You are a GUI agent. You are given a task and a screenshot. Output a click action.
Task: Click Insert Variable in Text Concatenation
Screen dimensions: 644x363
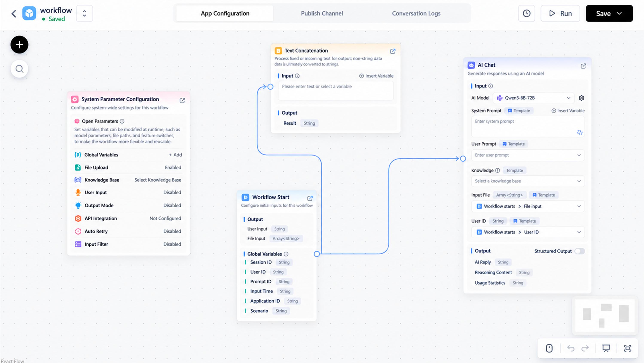[x=376, y=76]
